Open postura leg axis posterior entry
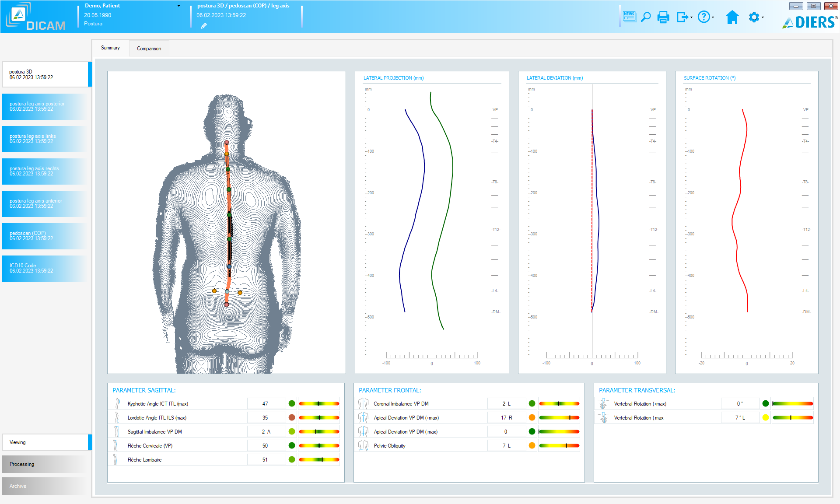Viewport: 840px width, 504px height. tap(44, 106)
